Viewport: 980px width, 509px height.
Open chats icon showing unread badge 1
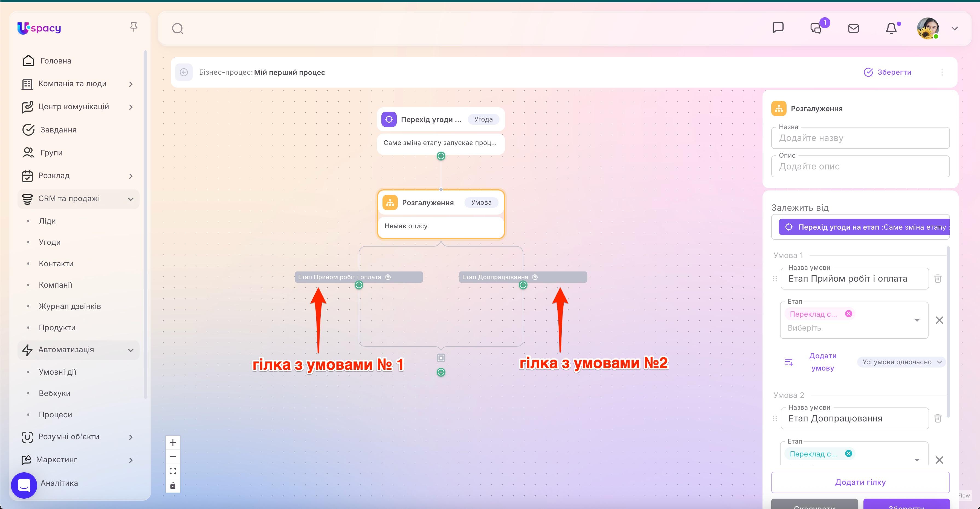click(816, 28)
